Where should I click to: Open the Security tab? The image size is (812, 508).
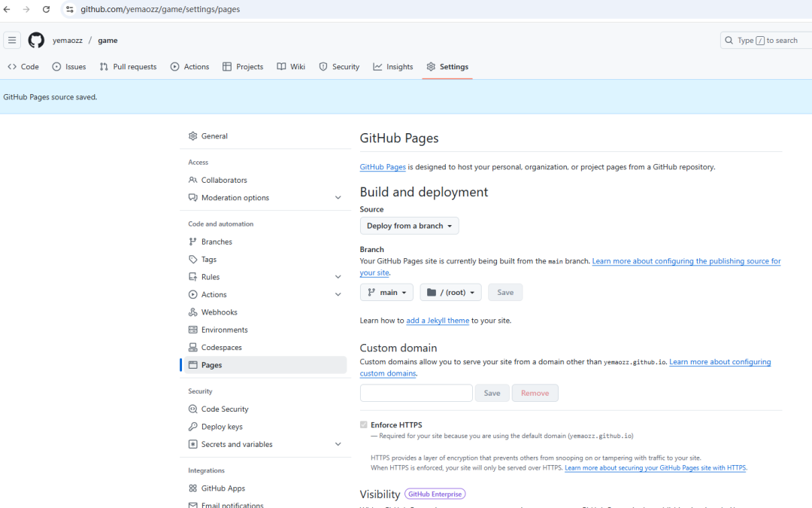coord(339,67)
